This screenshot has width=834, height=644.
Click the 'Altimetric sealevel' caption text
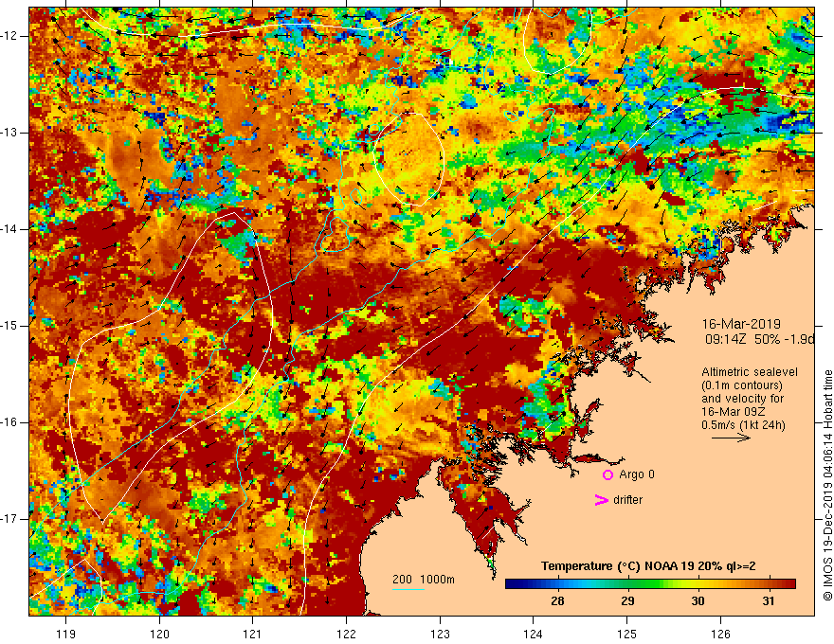pyautogui.click(x=750, y=372)
